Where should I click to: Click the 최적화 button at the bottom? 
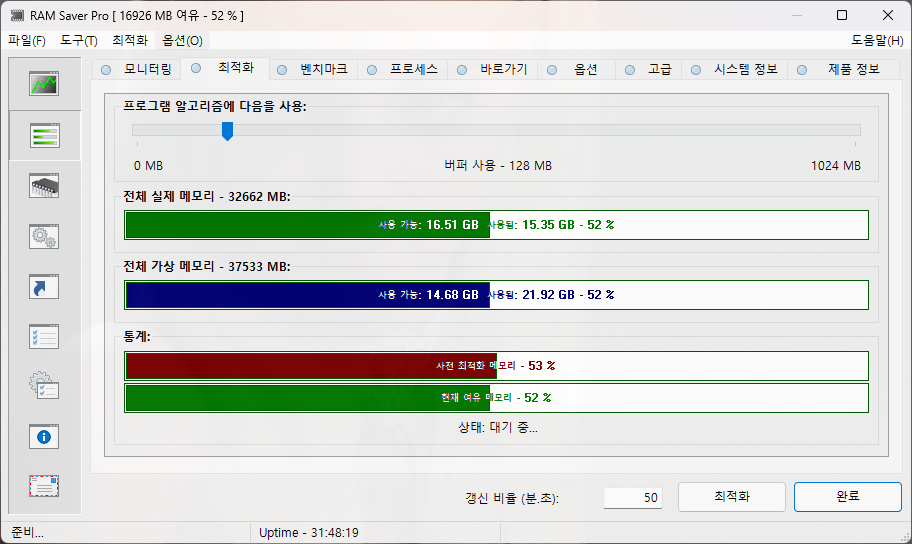[732, 497]
